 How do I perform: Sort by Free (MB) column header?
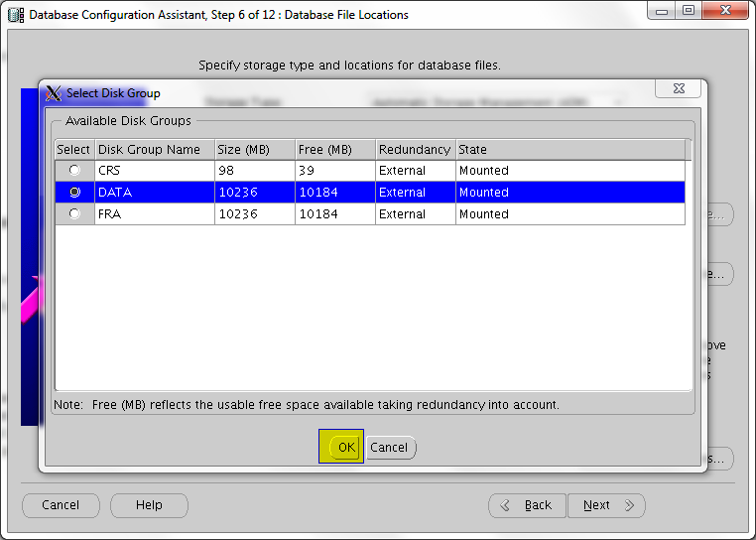334,150
